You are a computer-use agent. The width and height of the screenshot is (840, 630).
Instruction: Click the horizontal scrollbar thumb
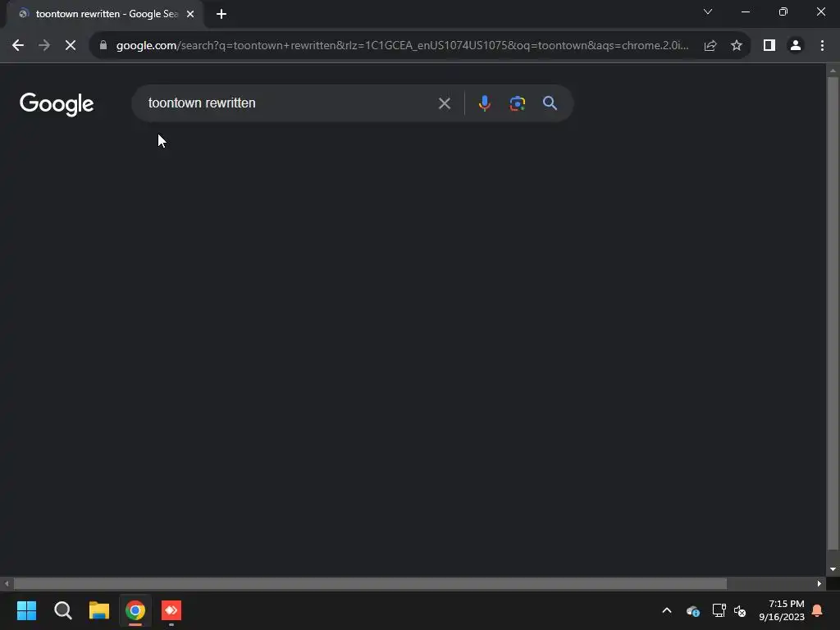[x=370, y=583]
